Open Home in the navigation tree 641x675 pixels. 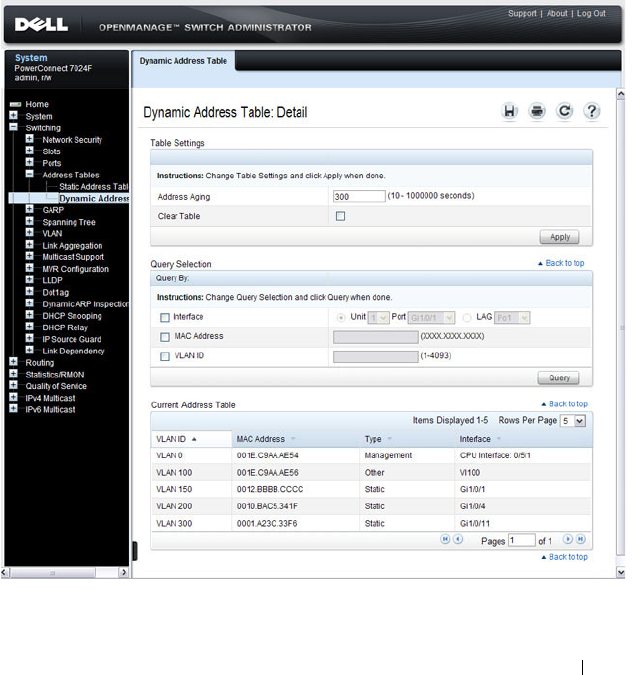(37, 104)
